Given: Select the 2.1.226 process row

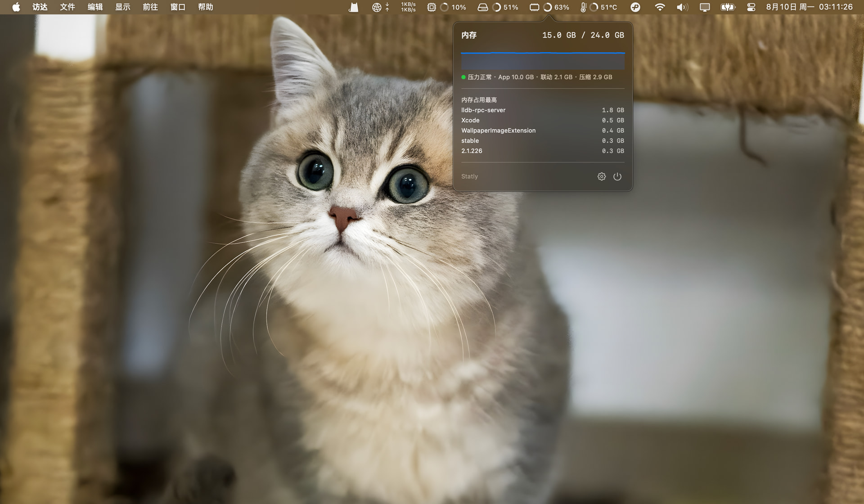Looking at the screenshot, I should point(543,151).
